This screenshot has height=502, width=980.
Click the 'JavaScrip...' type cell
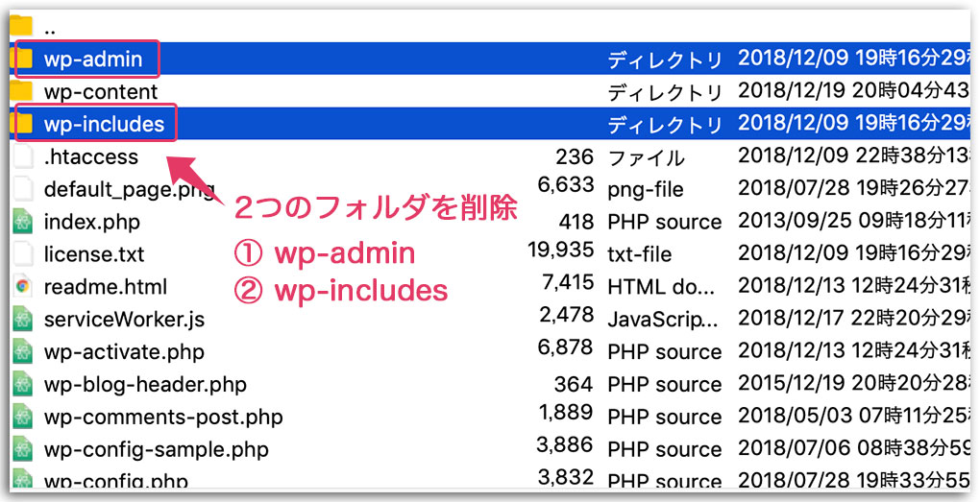click(664, 320)
